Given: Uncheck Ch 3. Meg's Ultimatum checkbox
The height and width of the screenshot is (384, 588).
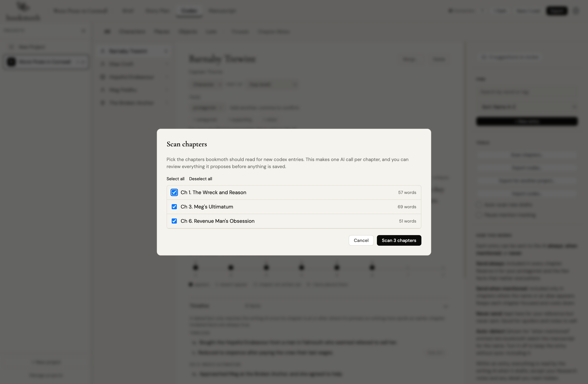Looking at the screenshot, I should 174,207.
